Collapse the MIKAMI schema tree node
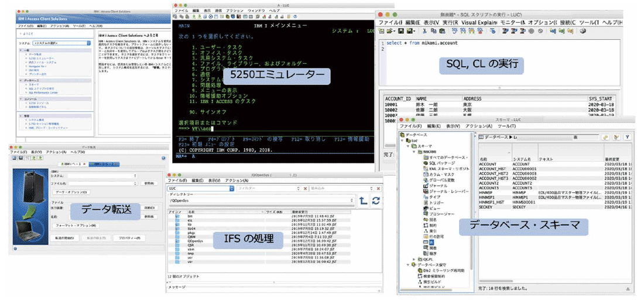This screenshot has width=644, height=300. click(x=414, y=152)
